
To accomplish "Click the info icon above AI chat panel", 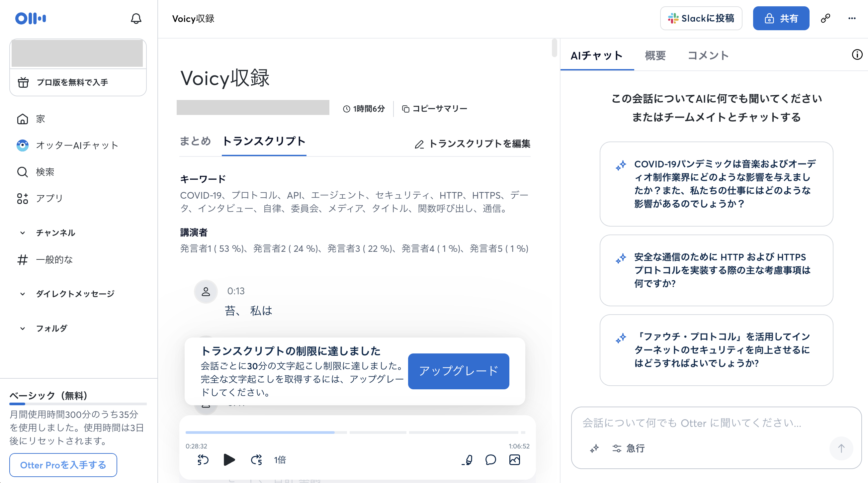I will tap(857, 55).
